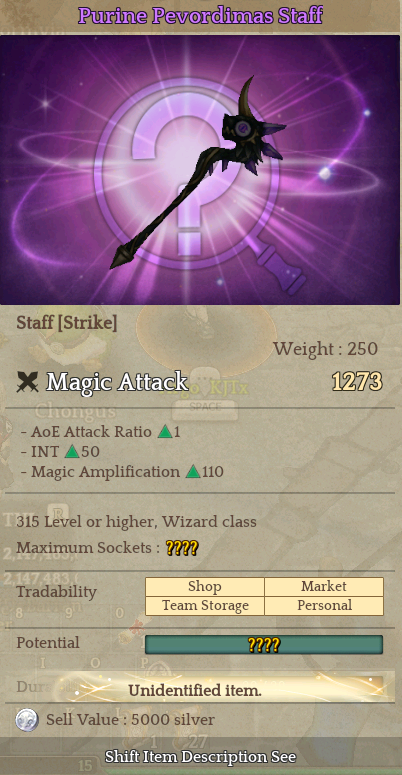Select the Shop tradability cell

205,587
